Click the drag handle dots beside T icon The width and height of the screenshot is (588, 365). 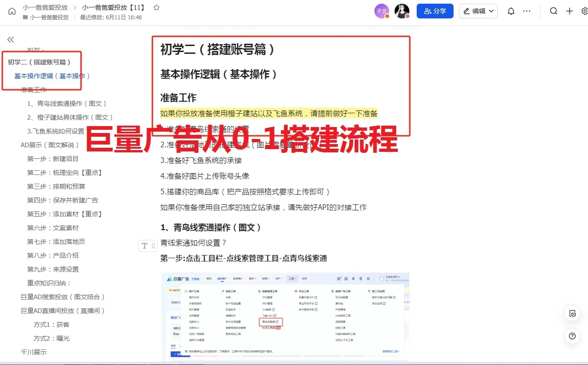153,246
